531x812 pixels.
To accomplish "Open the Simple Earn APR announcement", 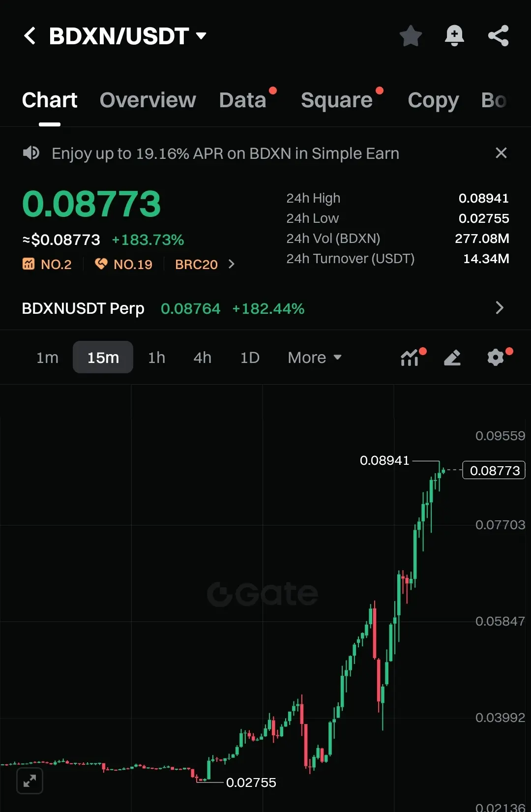I will 225,153.
